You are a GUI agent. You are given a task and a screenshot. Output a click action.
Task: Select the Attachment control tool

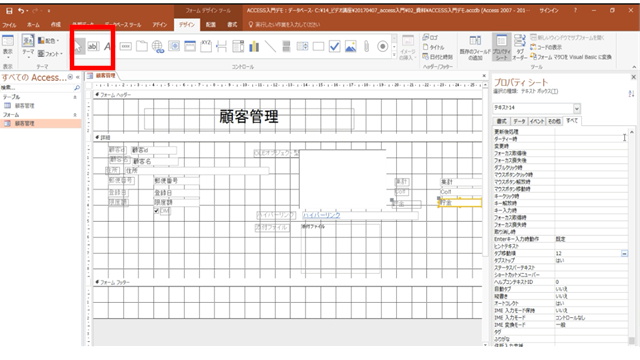[367, 47]
